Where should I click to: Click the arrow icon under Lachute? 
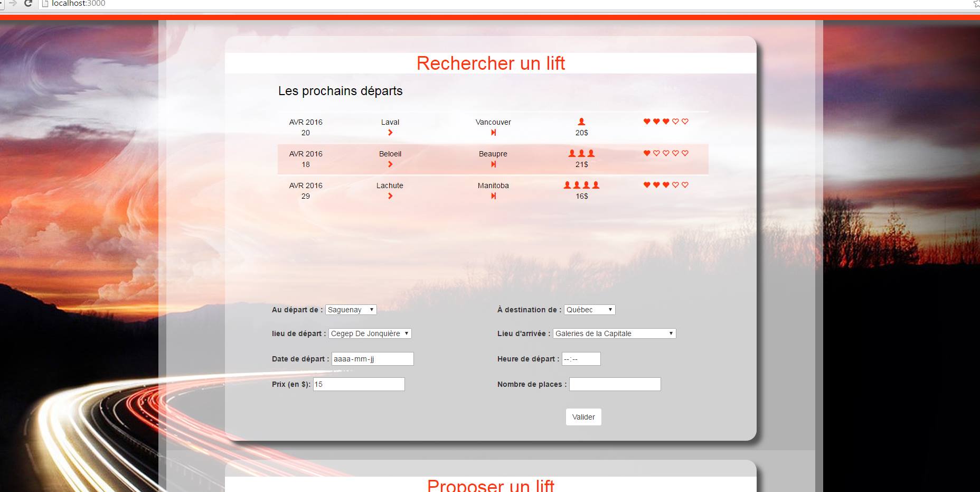[390, 196]
